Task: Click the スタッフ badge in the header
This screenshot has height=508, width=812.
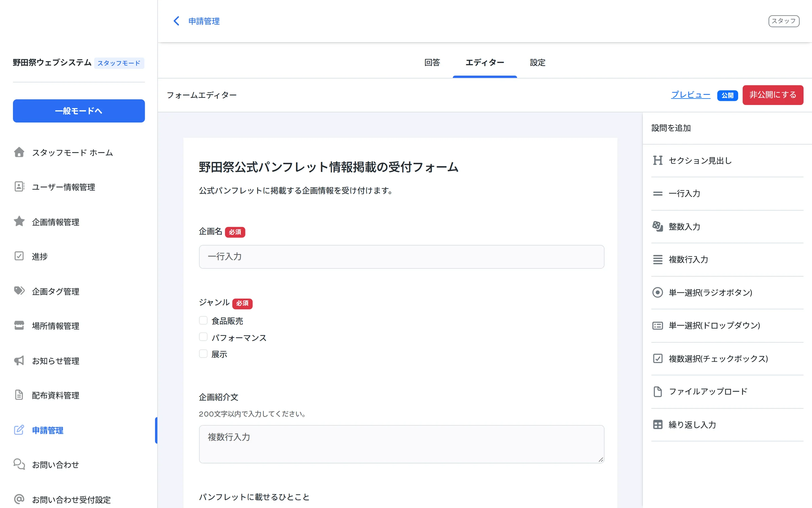Action: coord(784,21)
